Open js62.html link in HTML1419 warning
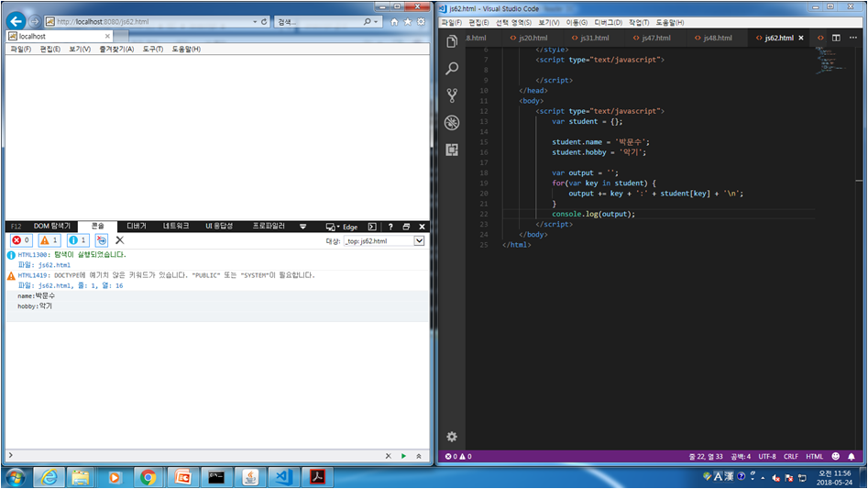This screenshot has height=489, width=868. 54,285
